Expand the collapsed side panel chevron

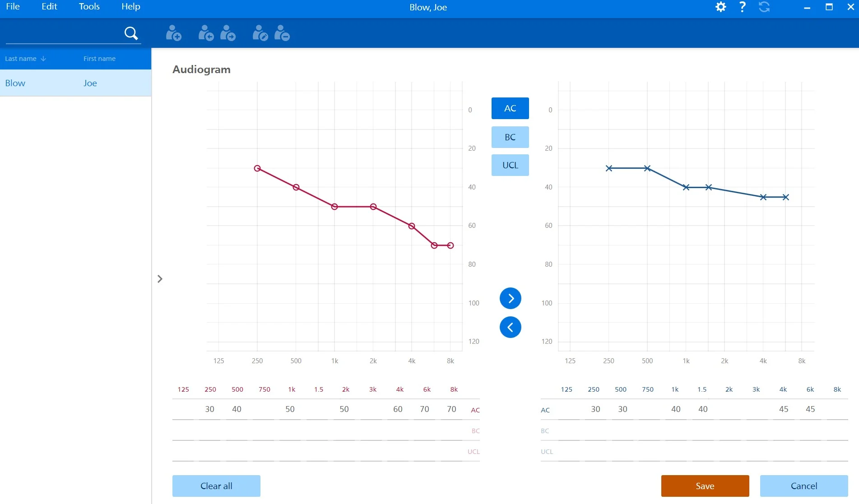[160, 279]
